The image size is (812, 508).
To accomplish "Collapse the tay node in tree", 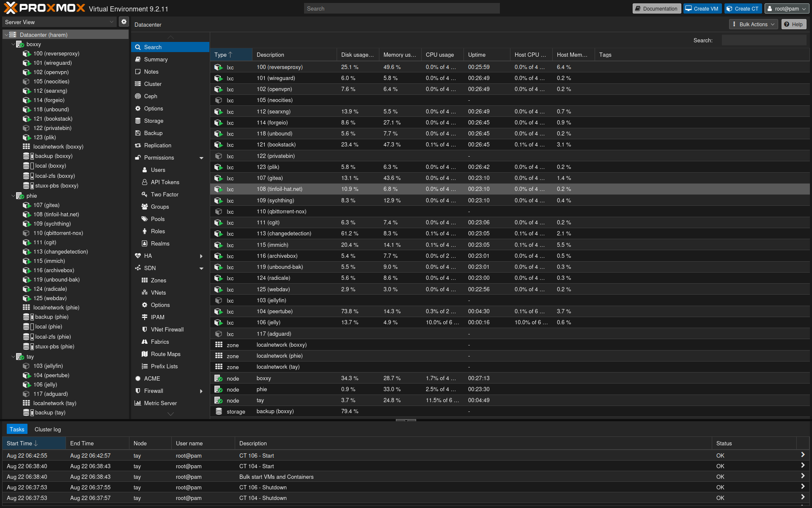I will click(x=13, y=357).
